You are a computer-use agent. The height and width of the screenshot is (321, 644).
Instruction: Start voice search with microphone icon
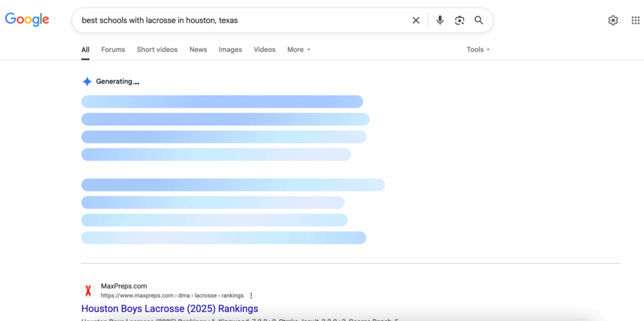[x=440, y=20]
